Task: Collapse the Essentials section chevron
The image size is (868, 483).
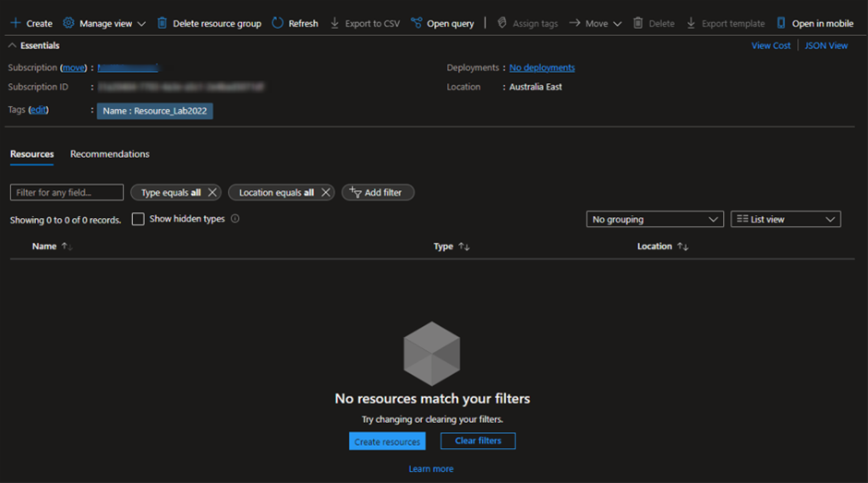Action: click(12, 45)
